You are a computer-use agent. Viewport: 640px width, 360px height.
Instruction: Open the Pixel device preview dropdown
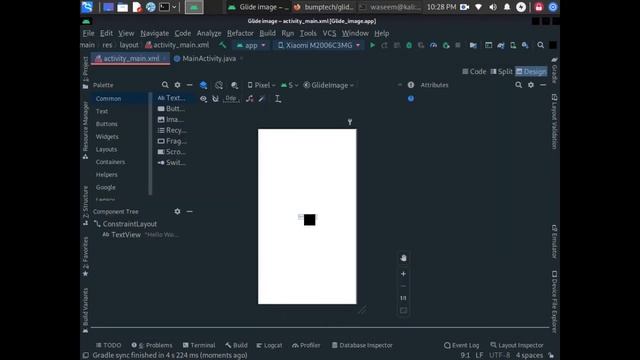[x=262, y=85]
